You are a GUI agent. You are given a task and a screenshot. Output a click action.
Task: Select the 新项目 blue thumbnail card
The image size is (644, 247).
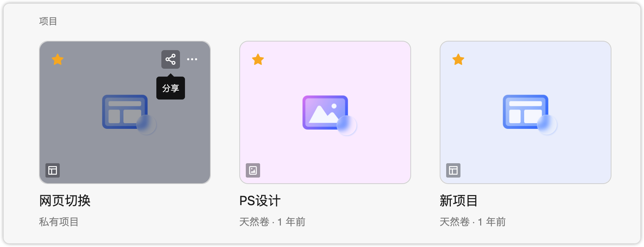pos(526,112)
